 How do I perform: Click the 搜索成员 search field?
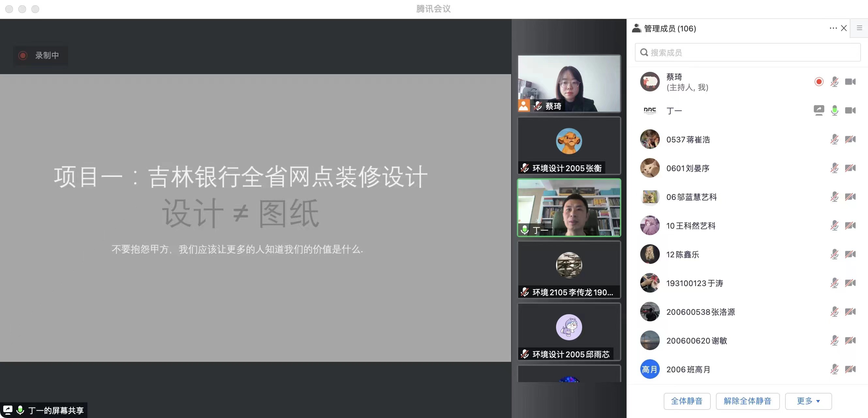pos(747,53)
